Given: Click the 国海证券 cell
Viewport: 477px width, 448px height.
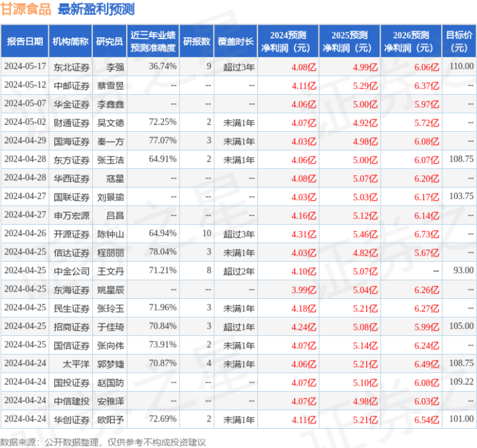Looking at the screenshot, I should [72, 141].
